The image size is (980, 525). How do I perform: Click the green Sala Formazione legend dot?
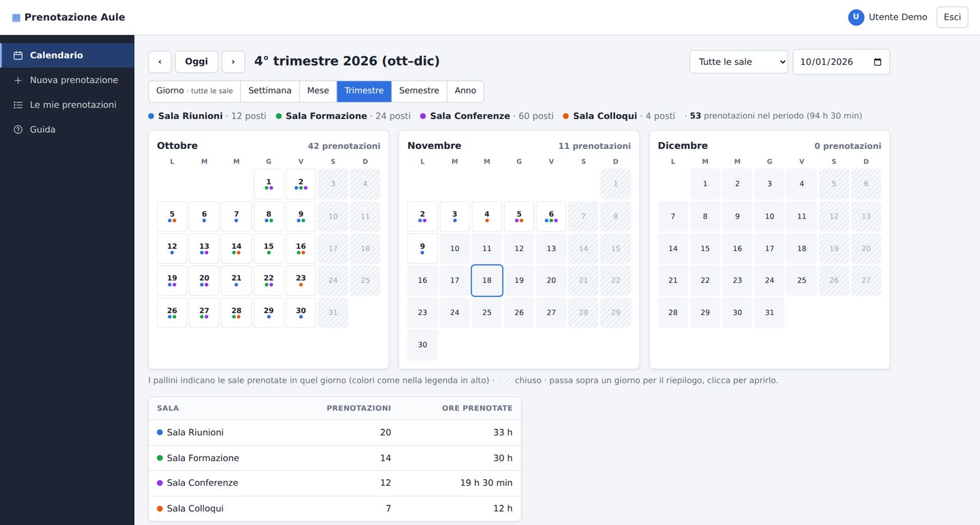point(279,116)
